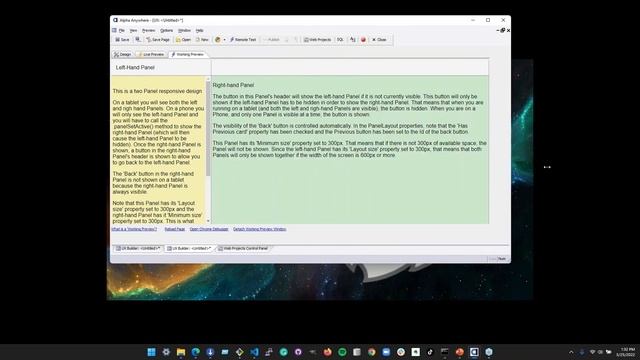Open Settings from the taskbar
640x360 pixels.
pyautogui.click(x=166, y=352)
